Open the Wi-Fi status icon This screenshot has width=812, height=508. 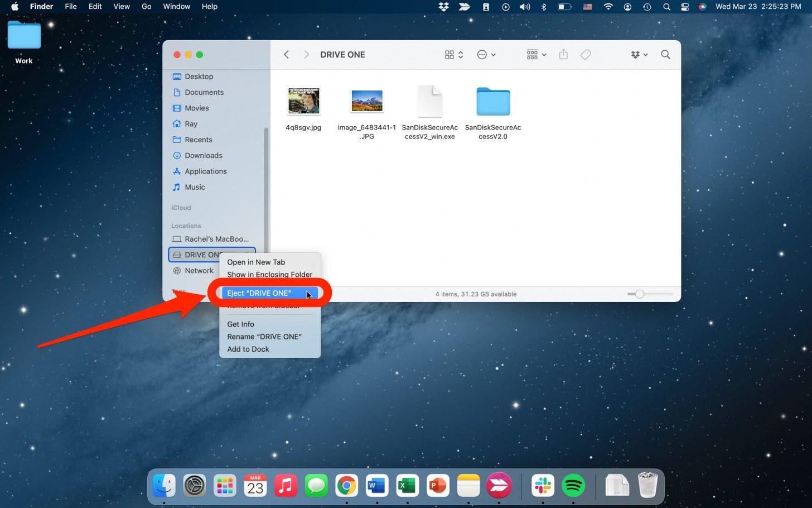[x=608, y=7]
